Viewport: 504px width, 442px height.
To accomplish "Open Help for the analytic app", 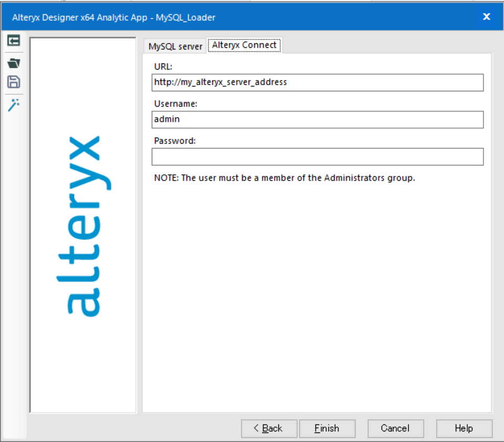I will 464,428.
